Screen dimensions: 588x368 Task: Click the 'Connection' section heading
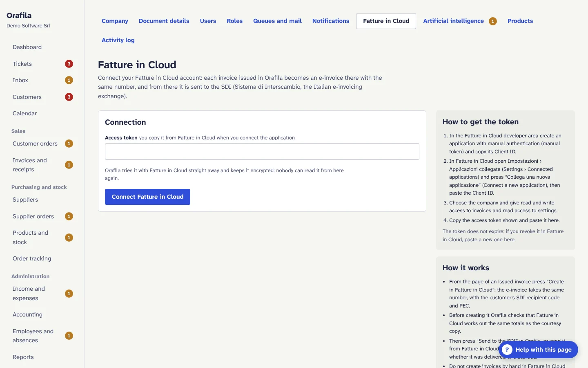tap(125, 122)
